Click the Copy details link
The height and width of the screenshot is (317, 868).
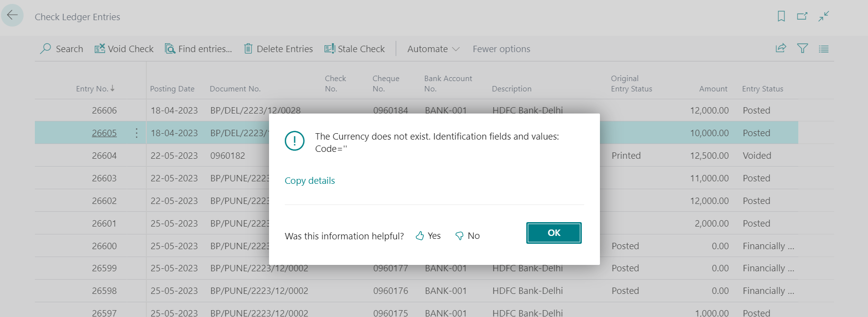point(309,180)
